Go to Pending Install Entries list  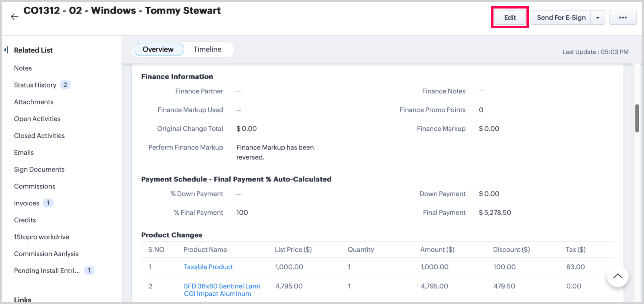coord(47,270)
